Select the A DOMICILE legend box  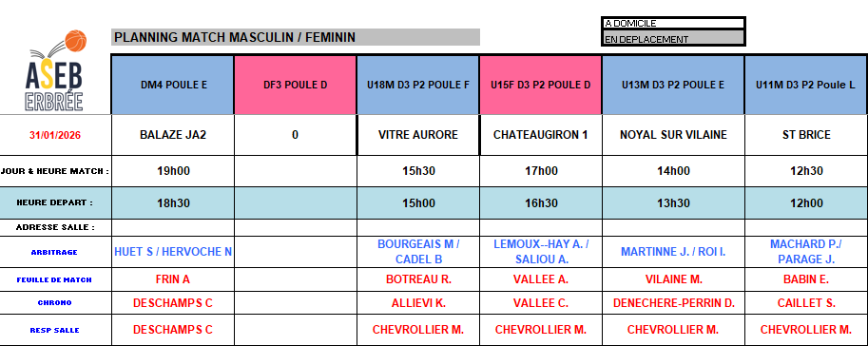pos(673,24)
